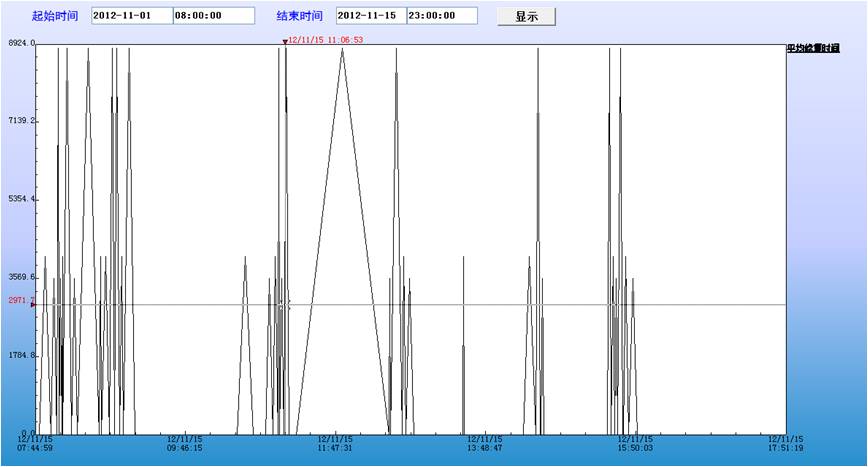Viewport: 868px width, 467px height.
Task: Click the start date field 2012-11-01
Action: pyautogui.click(x=131, y=16)
